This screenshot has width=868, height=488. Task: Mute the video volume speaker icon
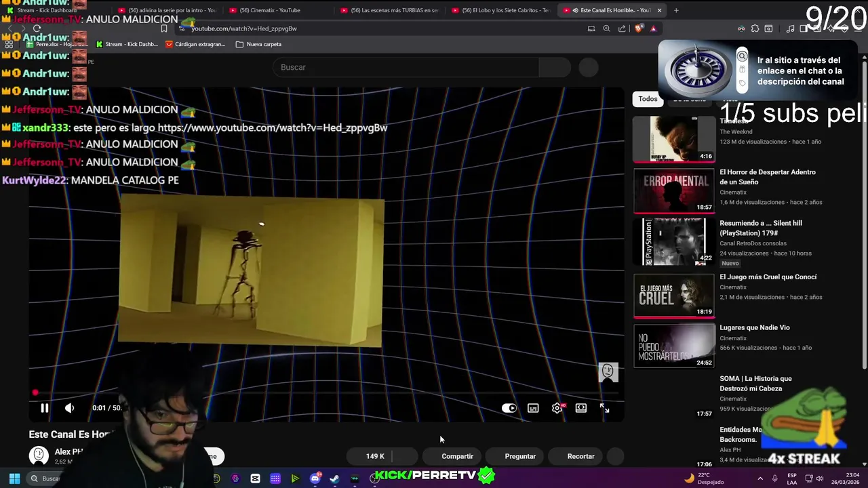(x=69, y=408)
